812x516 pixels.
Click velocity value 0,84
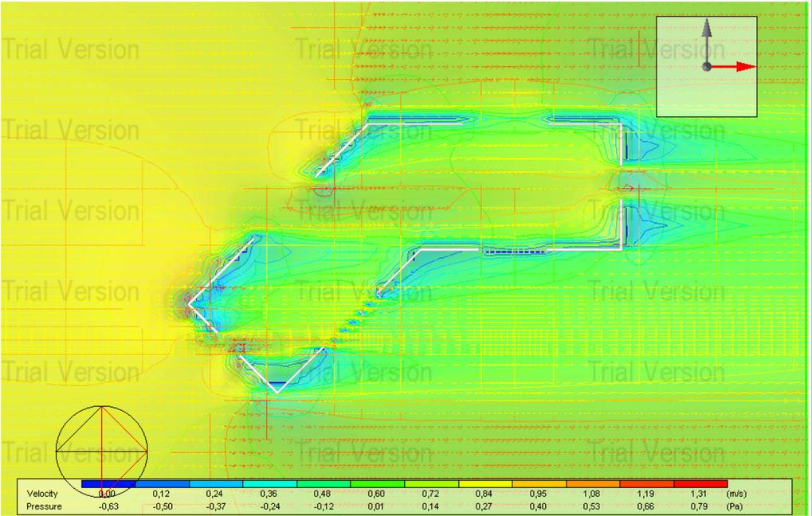pos(484,494)
